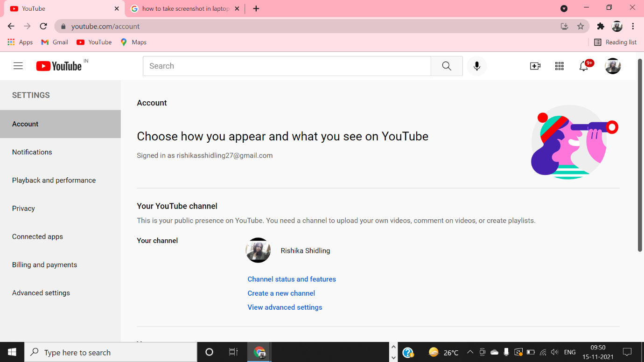644x362 pixels.
Task: Reload the page with refresh icon
Action: (43, 27)
